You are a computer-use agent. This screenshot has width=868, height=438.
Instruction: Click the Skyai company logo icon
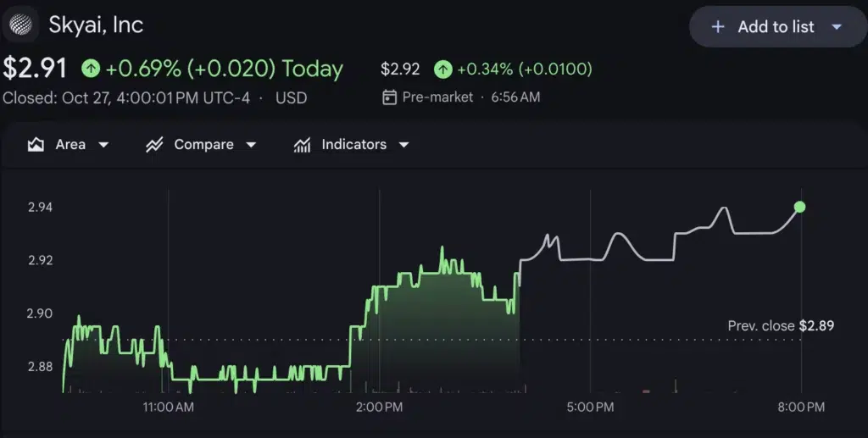click(x=21, y=25)
